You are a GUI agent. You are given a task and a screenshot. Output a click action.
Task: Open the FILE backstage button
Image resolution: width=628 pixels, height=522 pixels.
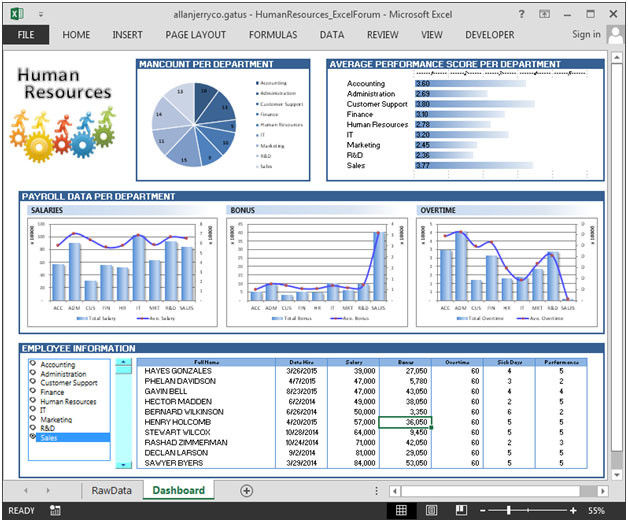pos(25,35)
